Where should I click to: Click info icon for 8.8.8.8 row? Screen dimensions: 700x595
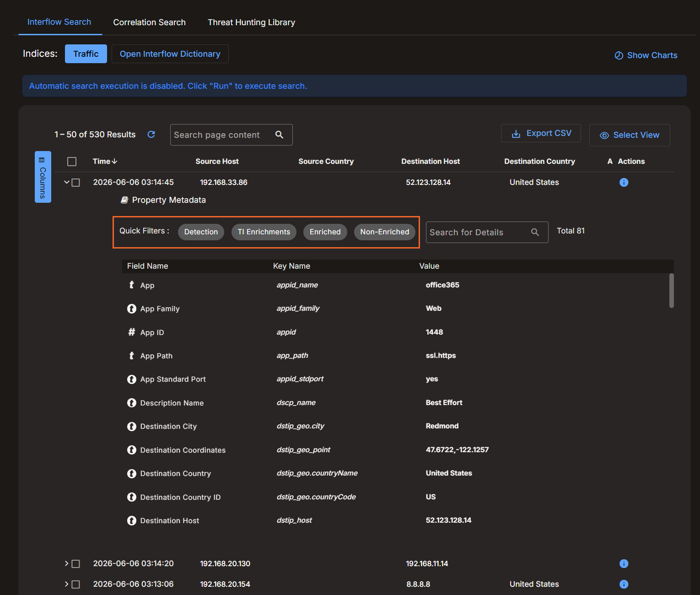tap(624, 584)
